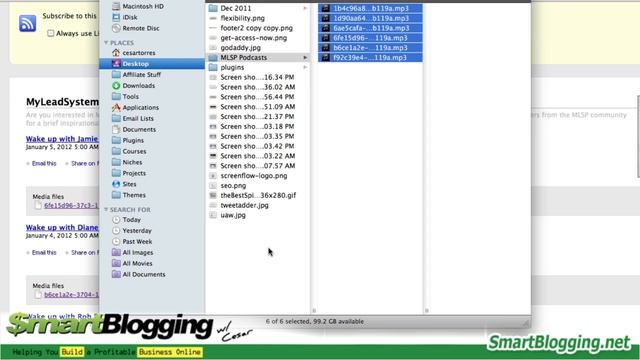Expand the plugins folder arrow
640x360 pixels.
(x=305, y=67)
